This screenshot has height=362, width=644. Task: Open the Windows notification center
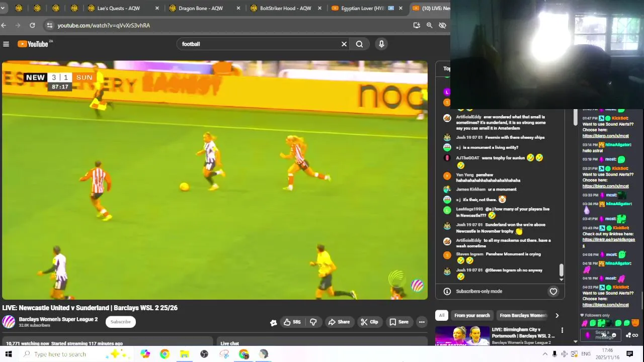(629, 354)
